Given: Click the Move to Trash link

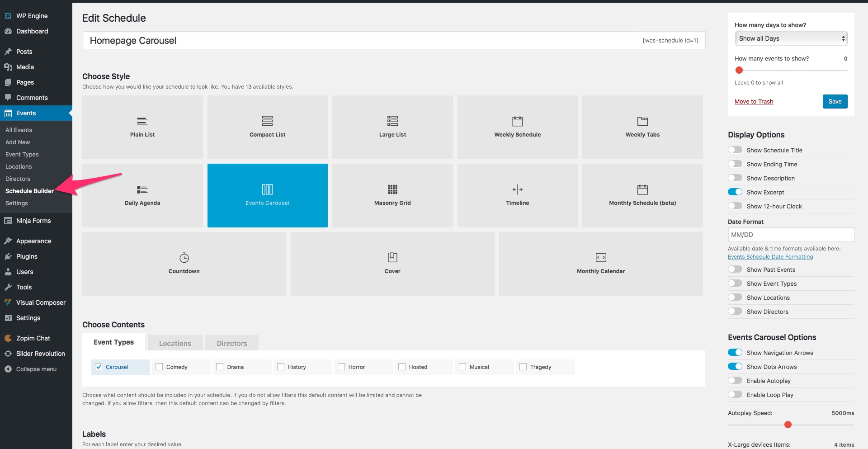Looking at the screenshot, I should tap(754, 101).
